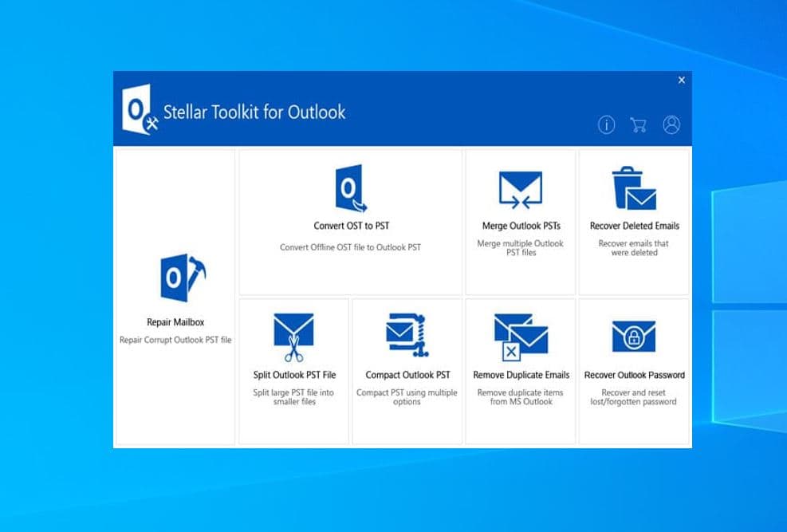
Task: Click the "Stellar Toolkit for Outlook" title
Action: (x=254, y=112)
